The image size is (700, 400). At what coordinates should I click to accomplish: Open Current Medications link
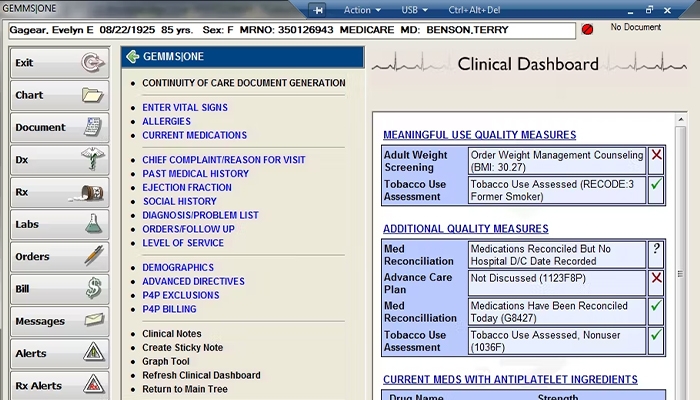point(194,135)
